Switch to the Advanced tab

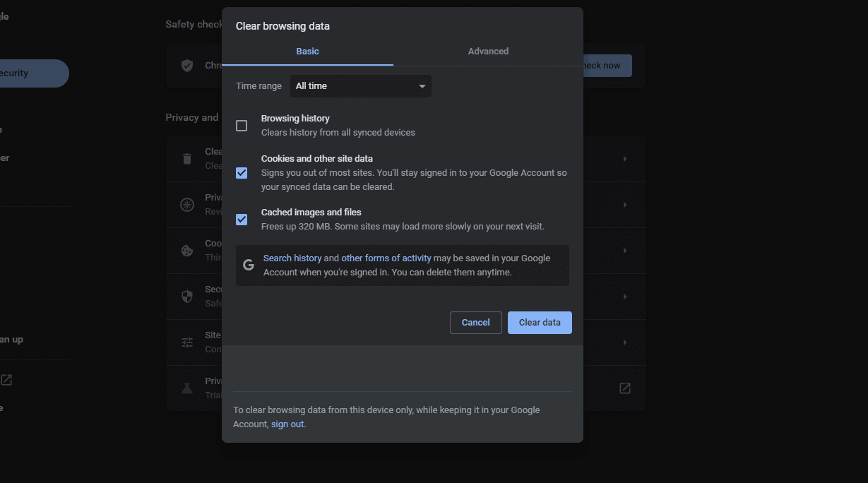coord(488,52)
